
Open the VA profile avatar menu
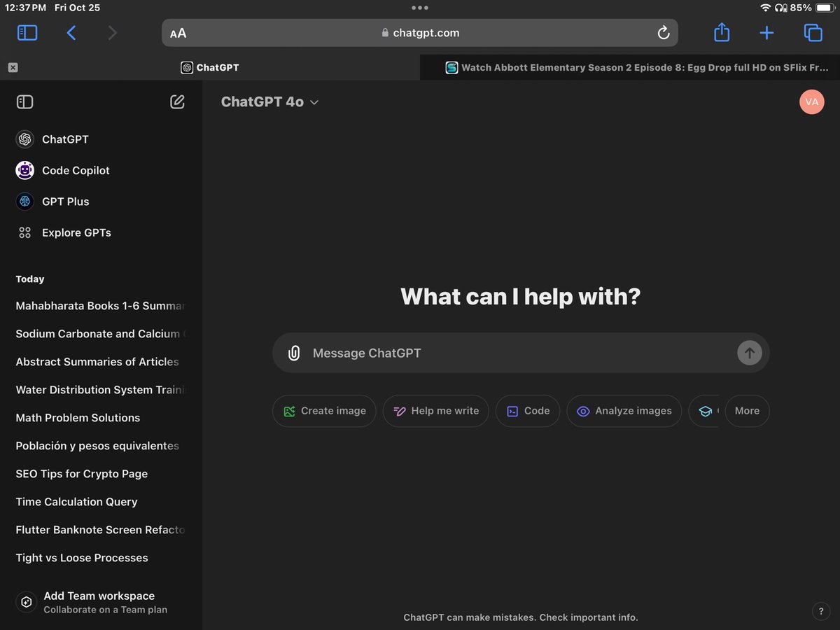[x=811, y=102]
